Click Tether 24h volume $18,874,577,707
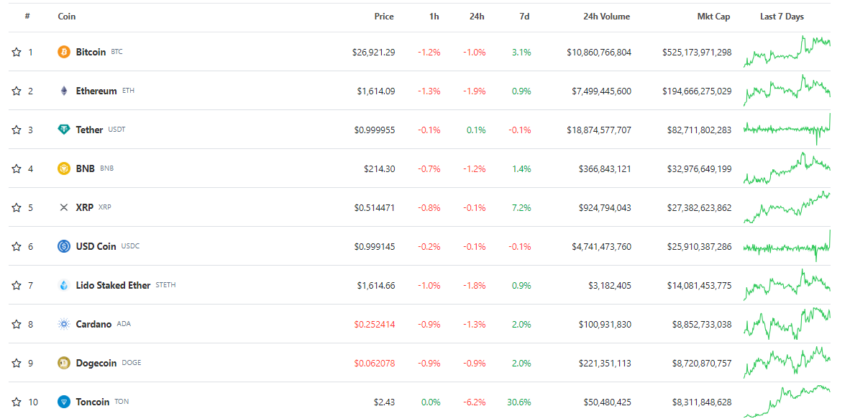The height and width of the screenshot is (419, 850). coord(601,130)
